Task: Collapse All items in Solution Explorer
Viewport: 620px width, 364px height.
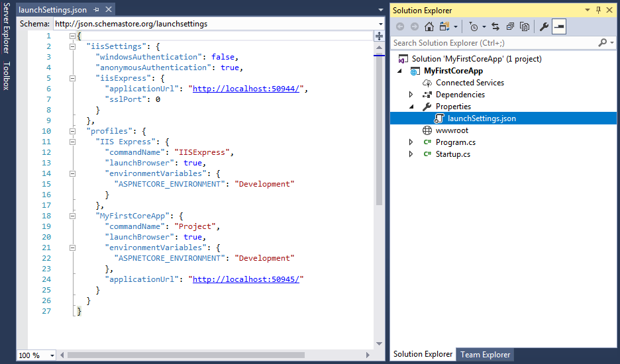Action: pyautogui.click(x=510, y=26)
